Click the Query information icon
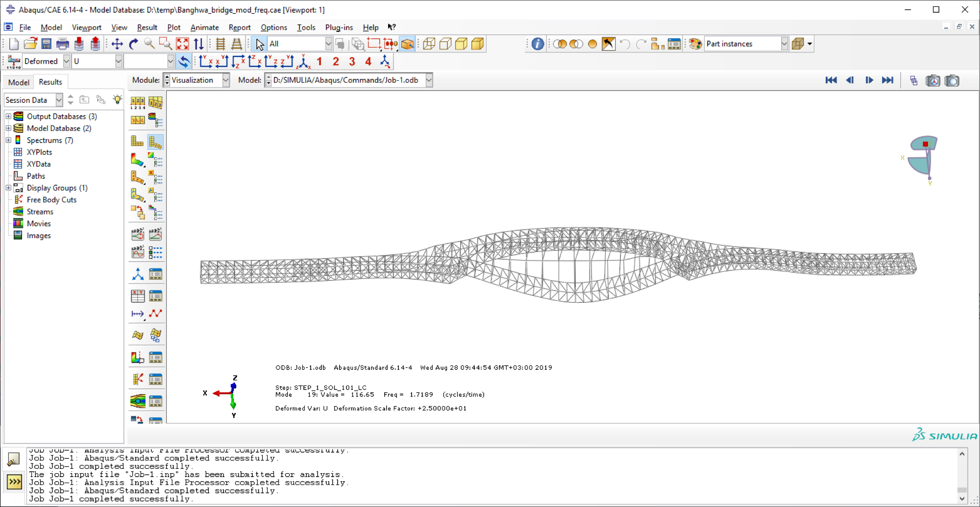This screenshot has height=507, width=980. 538,44
